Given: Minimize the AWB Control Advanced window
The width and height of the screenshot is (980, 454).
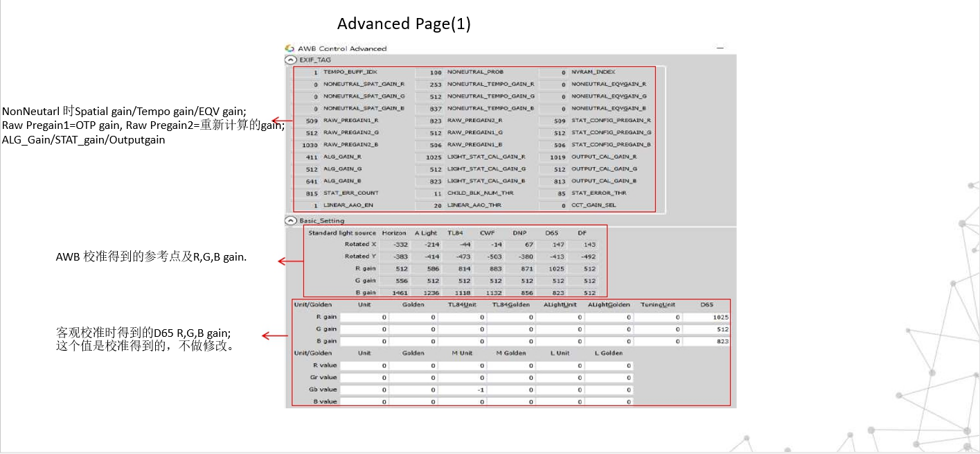Looking at the screenshot, I should click(x=720, y=49).
